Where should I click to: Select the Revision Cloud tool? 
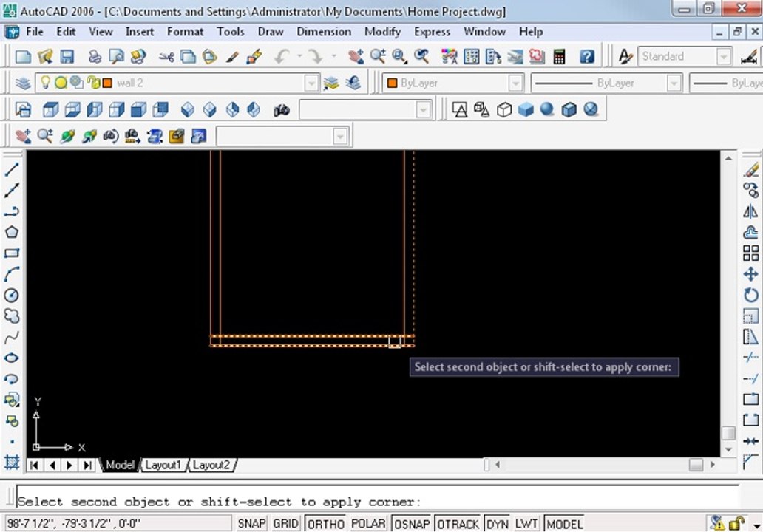click(12, 316)
